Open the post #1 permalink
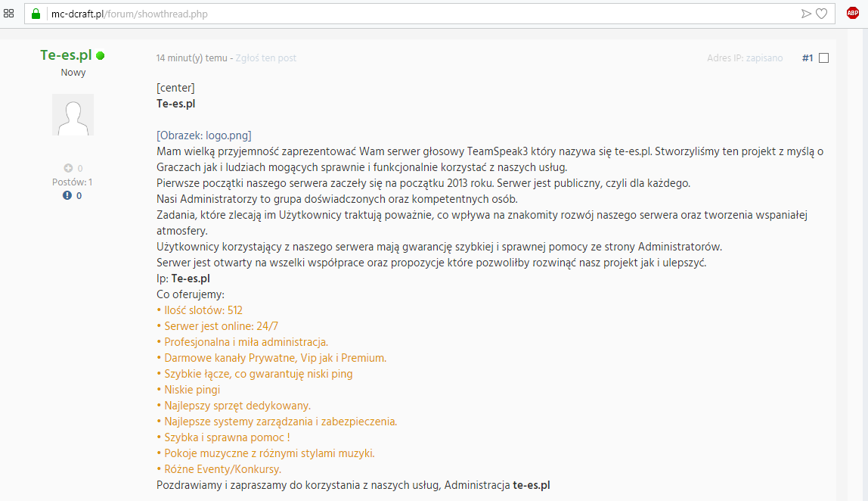 pos(808,58)
